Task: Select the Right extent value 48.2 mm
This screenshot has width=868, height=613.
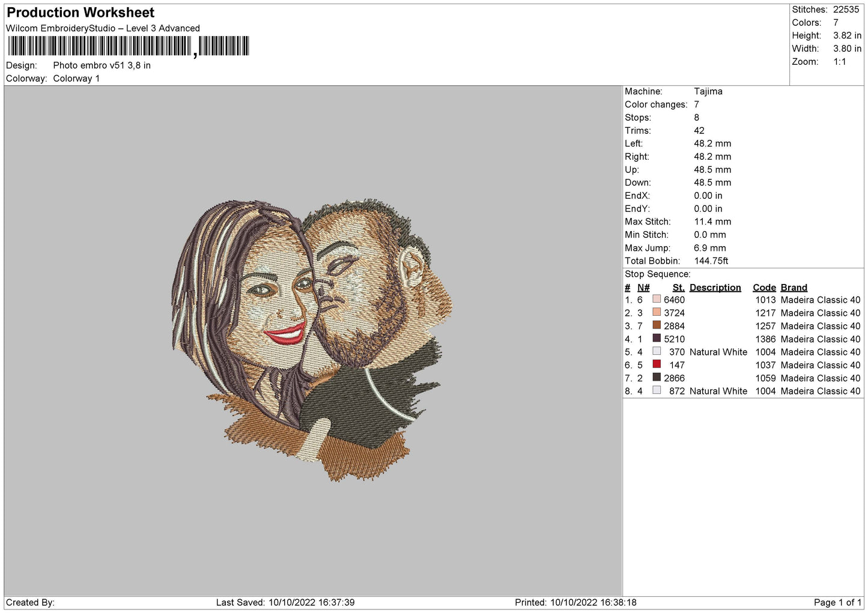Action: point(712,157)
